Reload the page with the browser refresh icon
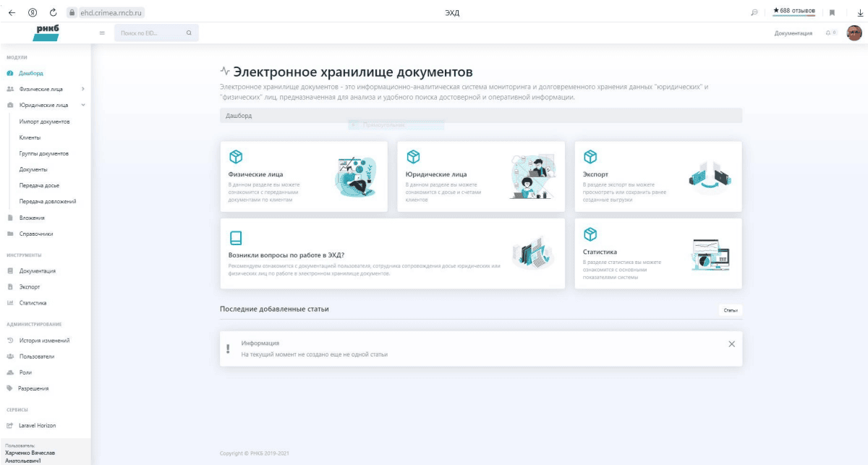This screenshot has width=868, height=465. click(53, 12)
